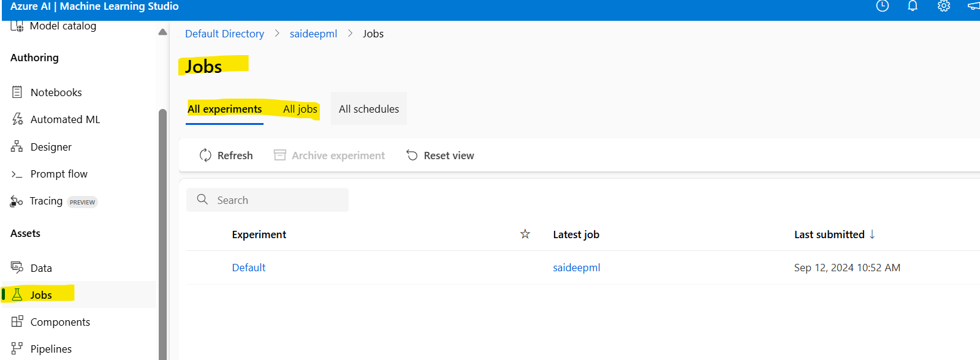Click the Last submitted sort arrow
Viewport: 980px width, 360px height.
coord(872,234)
